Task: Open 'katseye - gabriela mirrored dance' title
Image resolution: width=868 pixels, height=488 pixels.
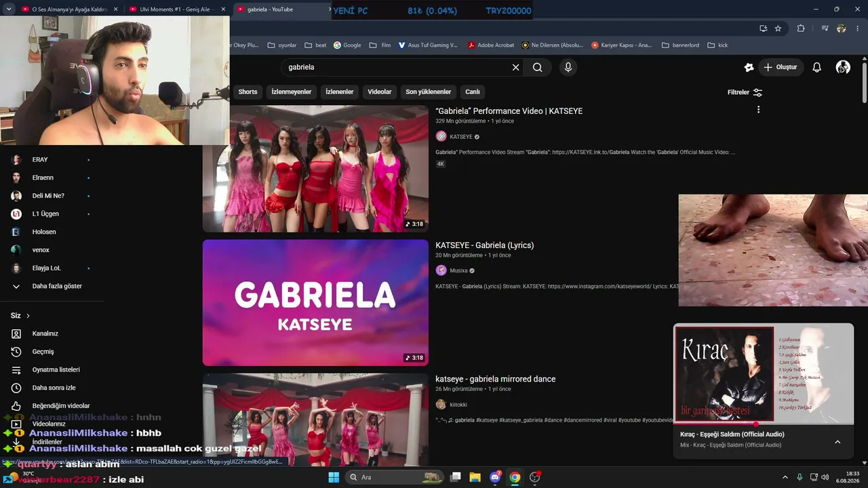Action: coord(495,379)
